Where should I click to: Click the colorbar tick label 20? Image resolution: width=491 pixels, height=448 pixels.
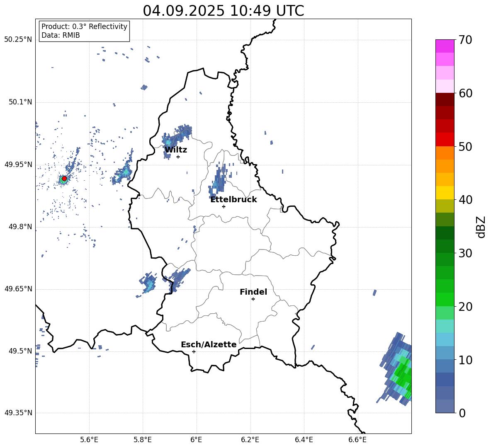click(x=465, y=306)
